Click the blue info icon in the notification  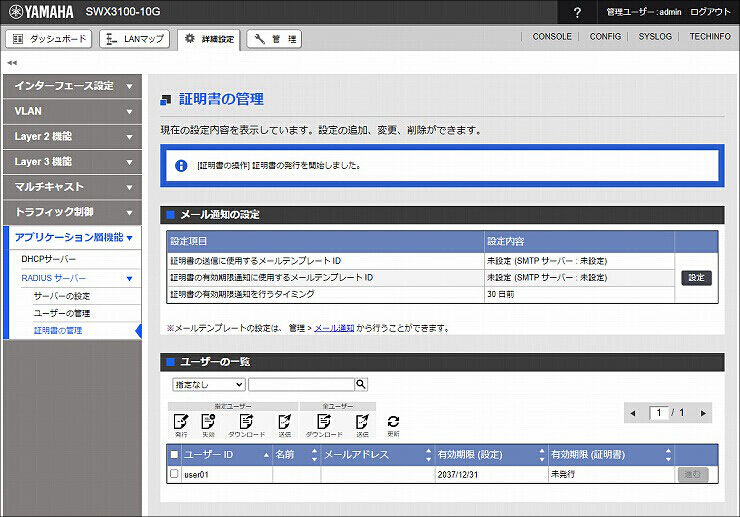point(181,166)
